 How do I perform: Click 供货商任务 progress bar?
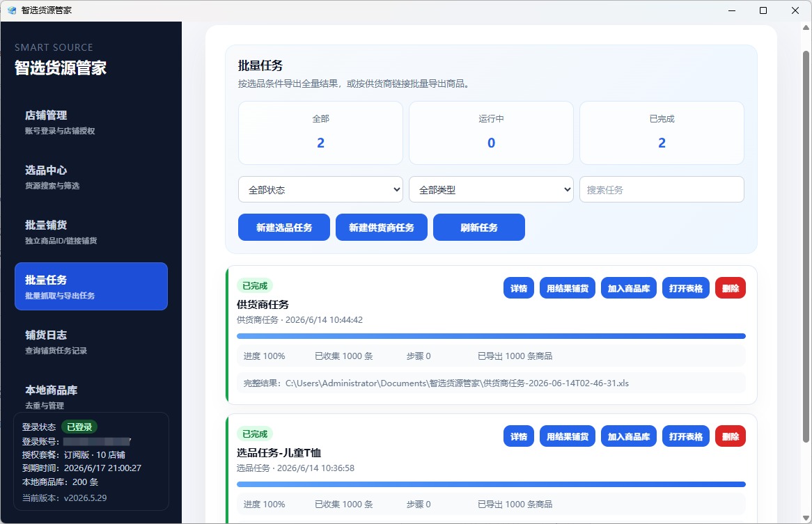pos(491,336)
